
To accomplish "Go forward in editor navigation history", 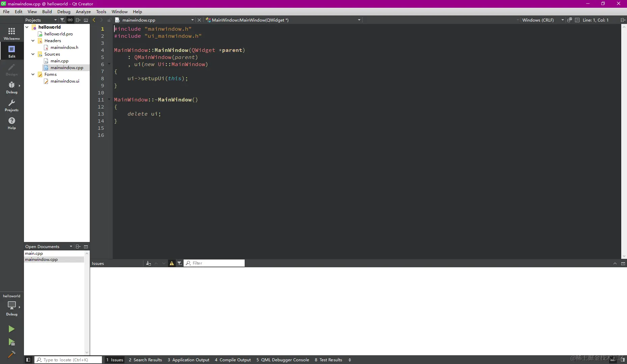I will (101, 20).
